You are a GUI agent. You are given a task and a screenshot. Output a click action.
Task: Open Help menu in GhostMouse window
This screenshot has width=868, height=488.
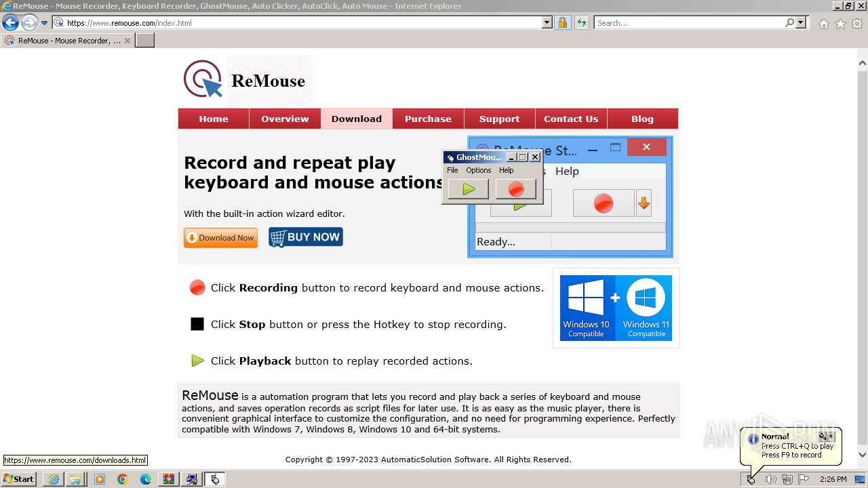pos(506,170)
